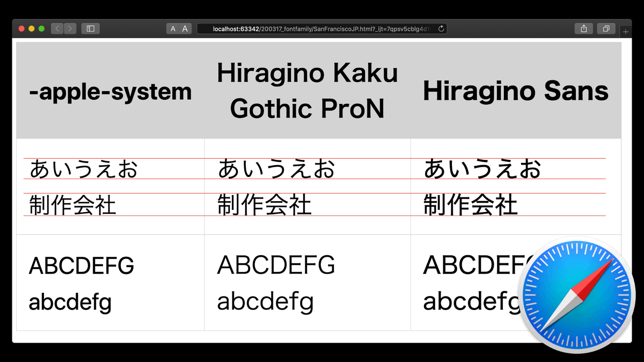Viewport: 644px width, 362px height.
Task: Show all tabs with the tab overview icon
Action: [x=606, y=29]
